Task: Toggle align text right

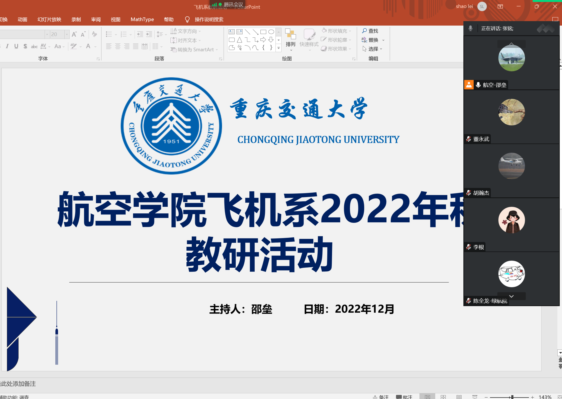Action: click(127, 46)
